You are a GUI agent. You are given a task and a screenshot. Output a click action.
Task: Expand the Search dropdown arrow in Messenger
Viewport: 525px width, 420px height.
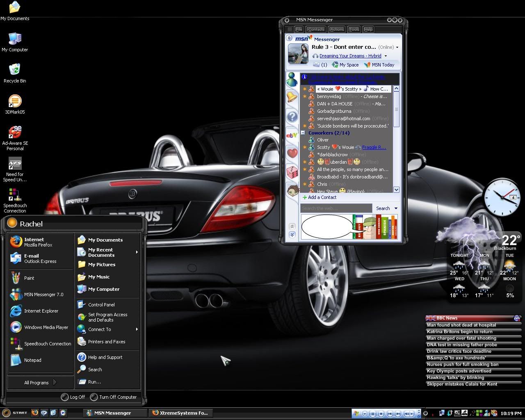pos(396,208)
